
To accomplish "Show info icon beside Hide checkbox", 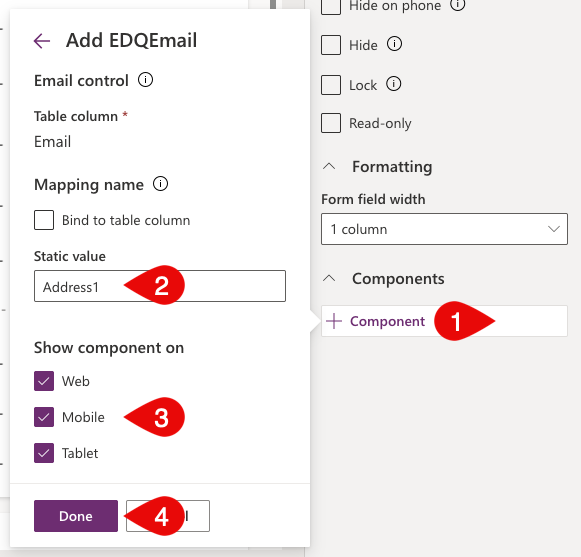I will coord(394,44).
